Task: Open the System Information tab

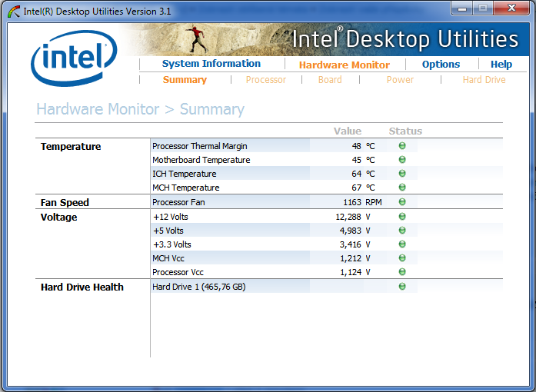Action: tap(211, 64)
